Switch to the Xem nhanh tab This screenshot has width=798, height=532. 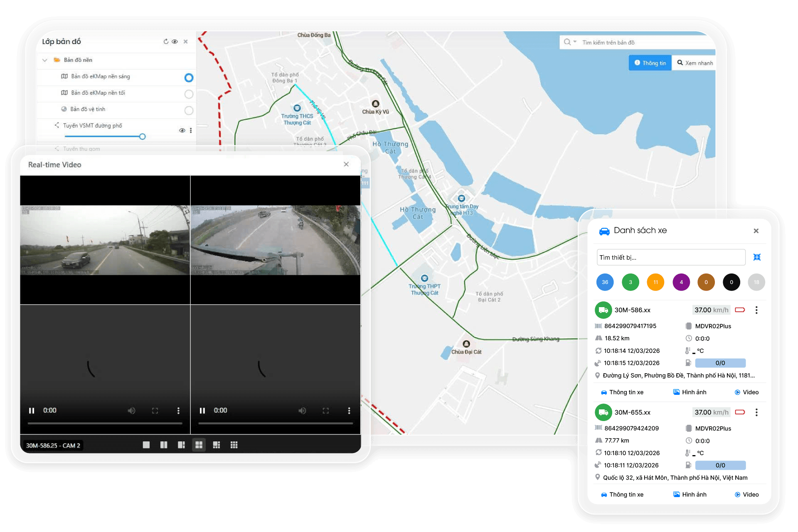tap(695, 63)
